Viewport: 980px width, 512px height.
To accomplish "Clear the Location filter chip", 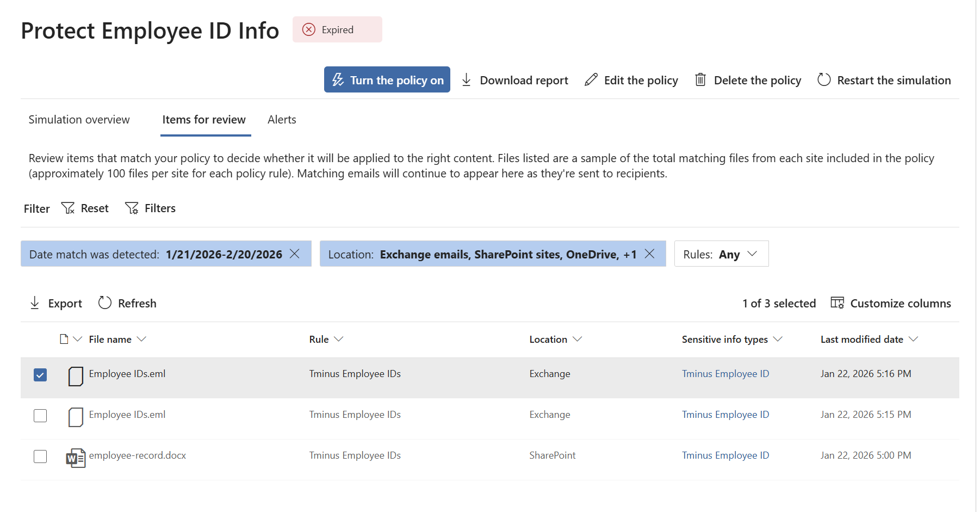I will pos(649,254).
